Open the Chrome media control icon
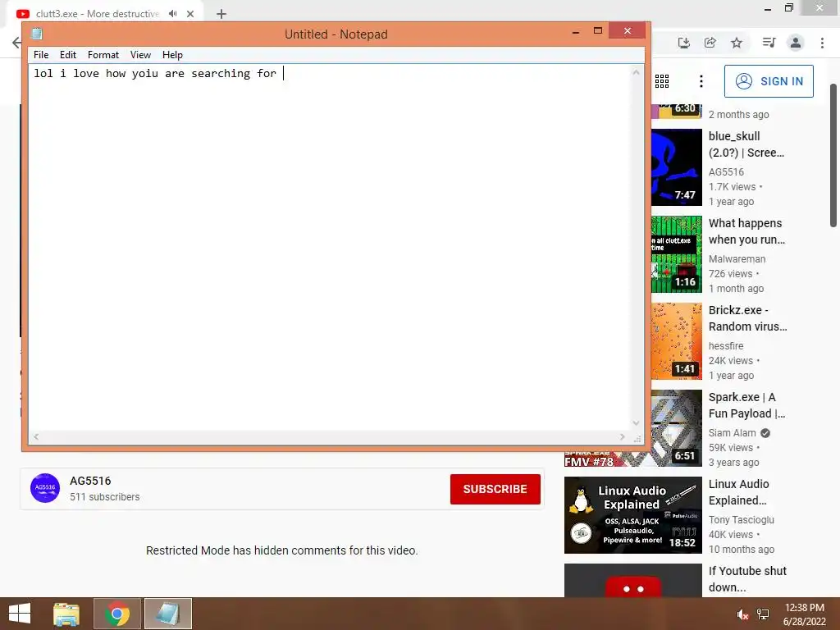Screen dimensions: 840x630 click(769, 43)
